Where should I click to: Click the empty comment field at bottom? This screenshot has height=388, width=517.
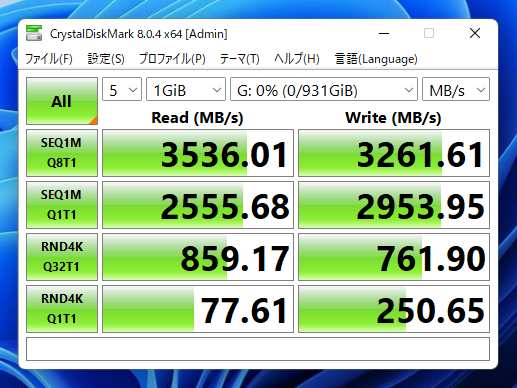258,349
